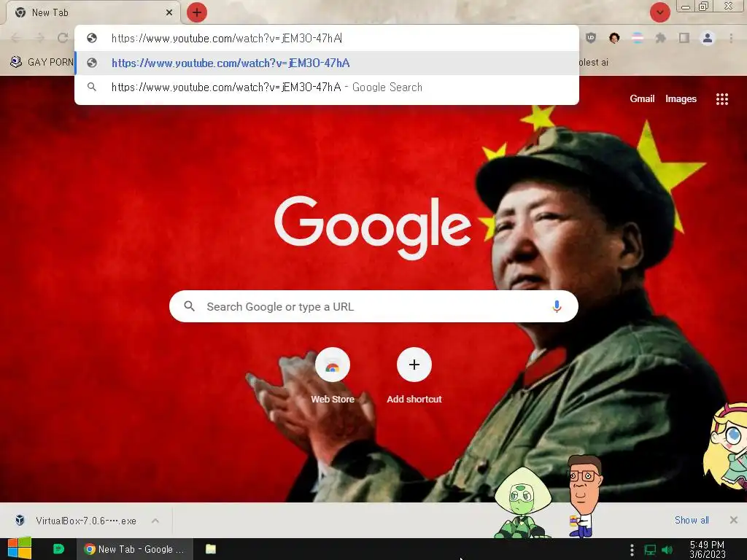Show hidden tray icons dots

coord(632,550)
